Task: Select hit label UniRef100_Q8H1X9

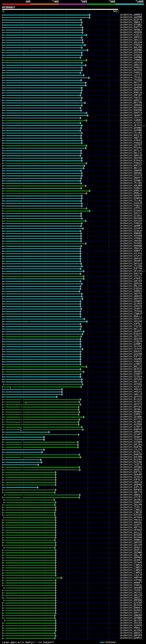Action: pos(131,65)
